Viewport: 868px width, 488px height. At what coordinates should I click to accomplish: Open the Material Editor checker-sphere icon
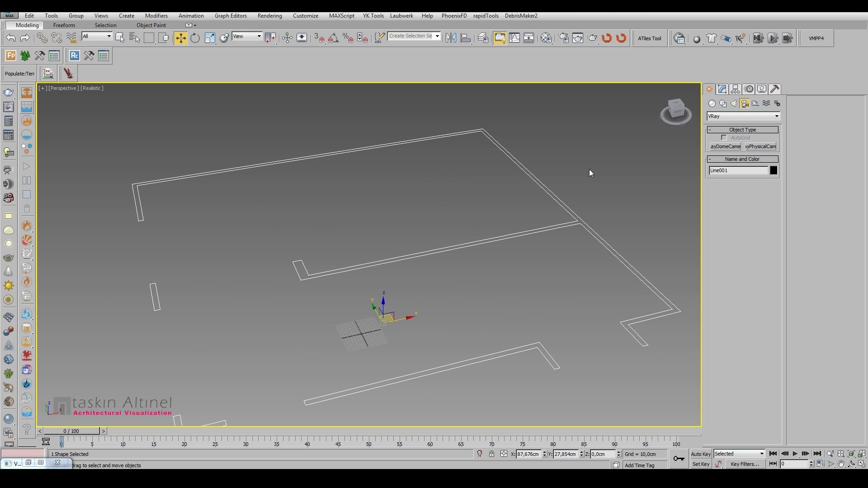click(546, 38)
